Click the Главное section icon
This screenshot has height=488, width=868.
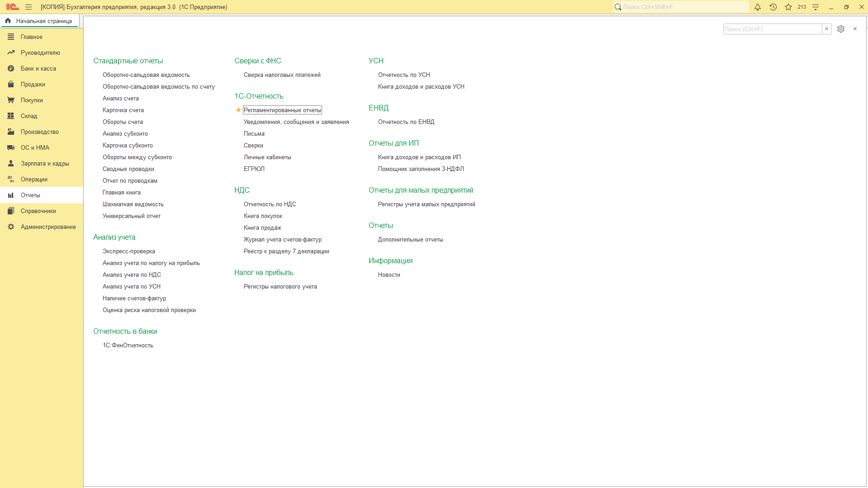tap(11, 37)
